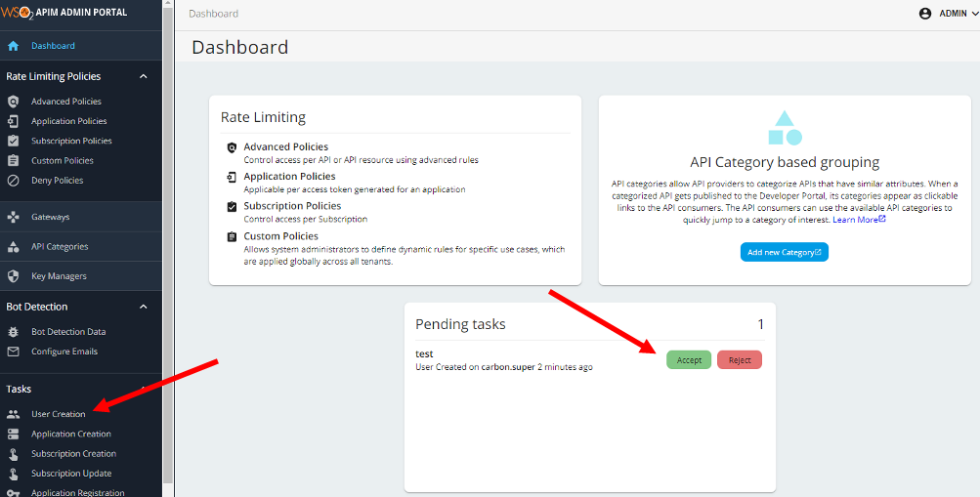Collapse the Bot Detection section chevron
980x497 pixels.
coord(143,307)
